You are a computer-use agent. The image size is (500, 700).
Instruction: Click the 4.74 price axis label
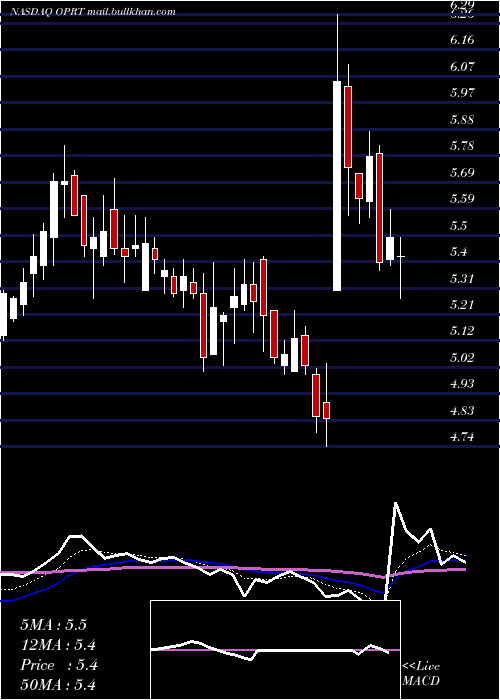(x=462, y=437)
